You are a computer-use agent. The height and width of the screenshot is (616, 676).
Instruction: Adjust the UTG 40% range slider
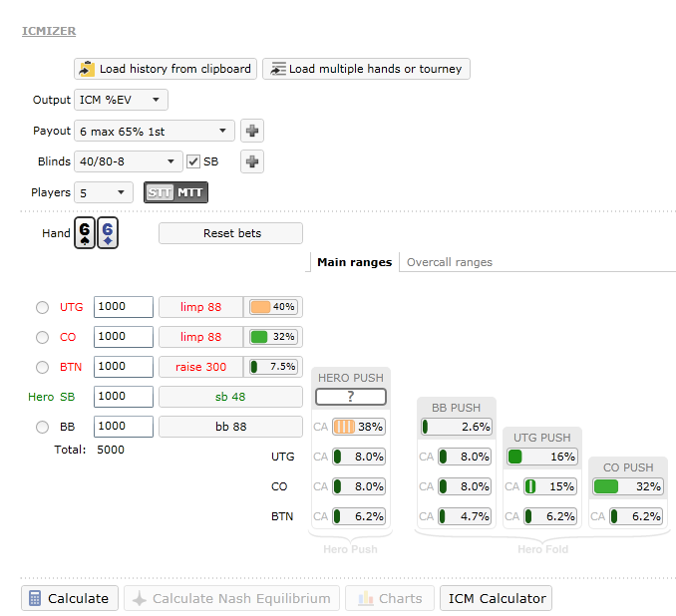[x=273, y=307]
